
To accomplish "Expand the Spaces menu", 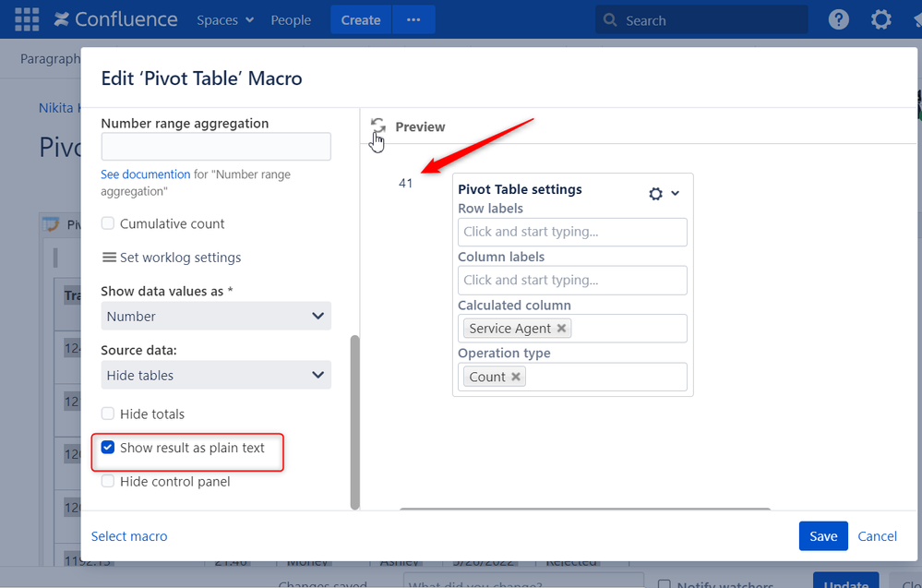I will click(225, 20).
